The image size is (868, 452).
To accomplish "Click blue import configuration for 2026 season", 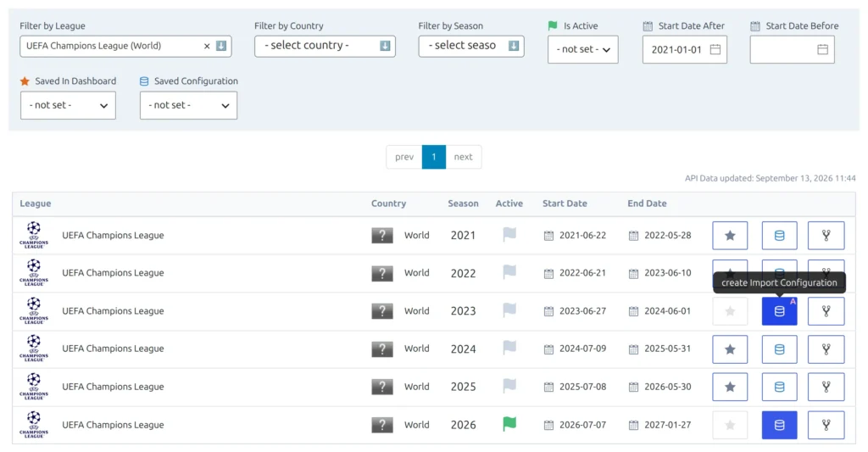I will tap(779, 425).
